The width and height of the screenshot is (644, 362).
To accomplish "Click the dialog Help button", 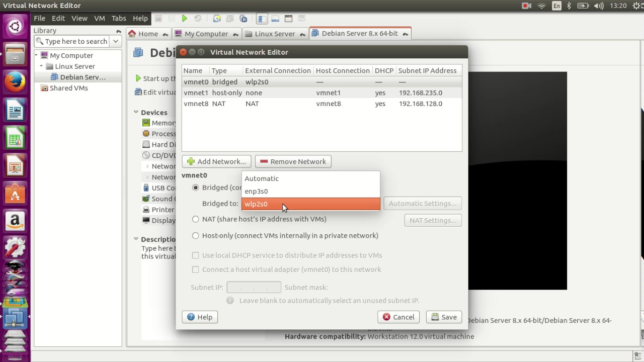I will click(200, 317).
